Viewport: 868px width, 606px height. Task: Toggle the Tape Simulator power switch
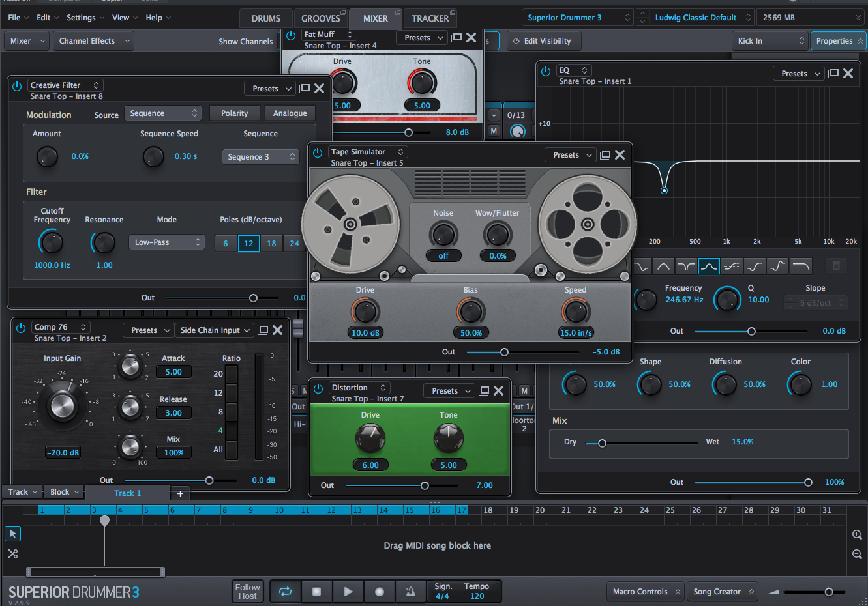318,151
